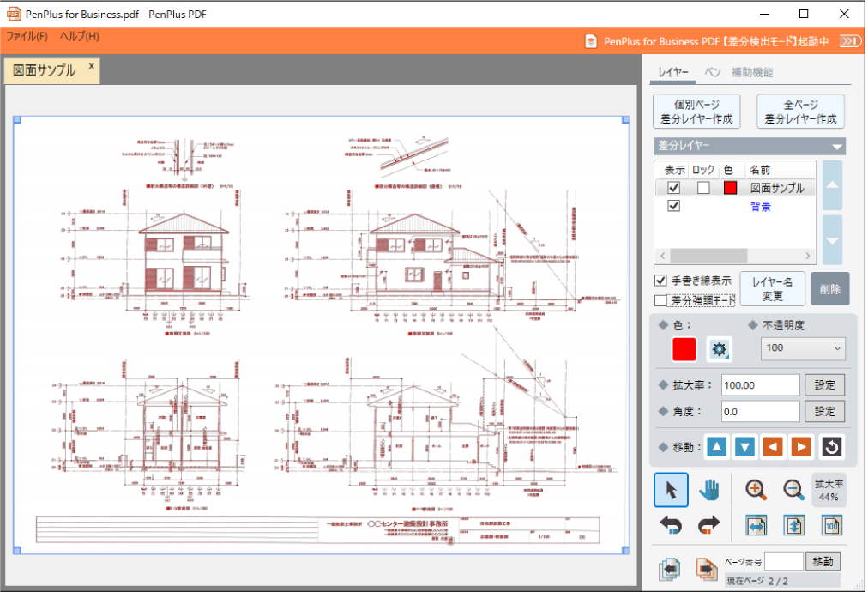
Task: Click the 拡大率 input field
Action: [761, 385]
